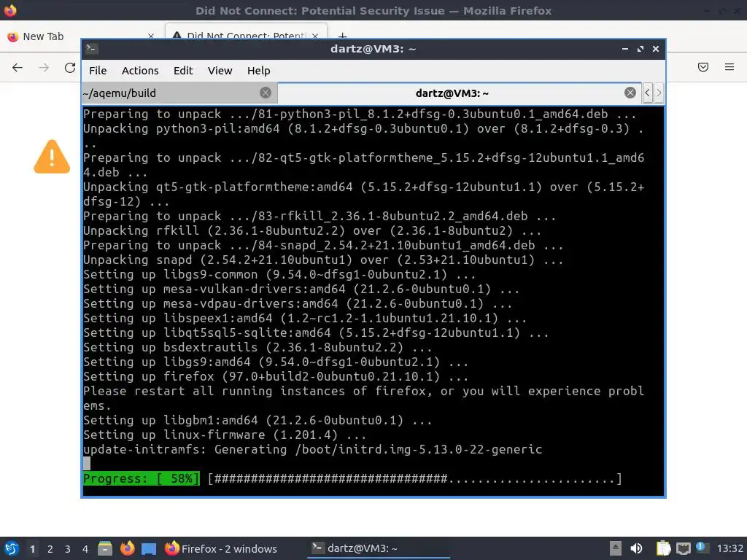The height and width of the screenshot is (560, 747).
Task: Click the 13:32 clock in the taskbar
Action: (x=729, y=548)
